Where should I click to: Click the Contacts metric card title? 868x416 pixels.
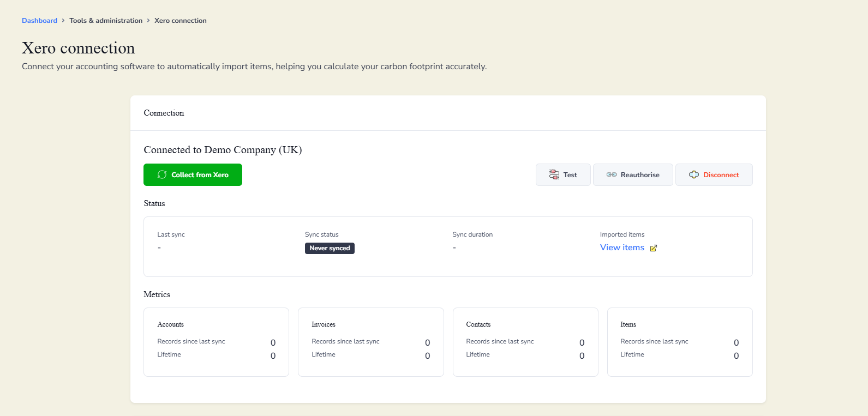pos(478,324)
